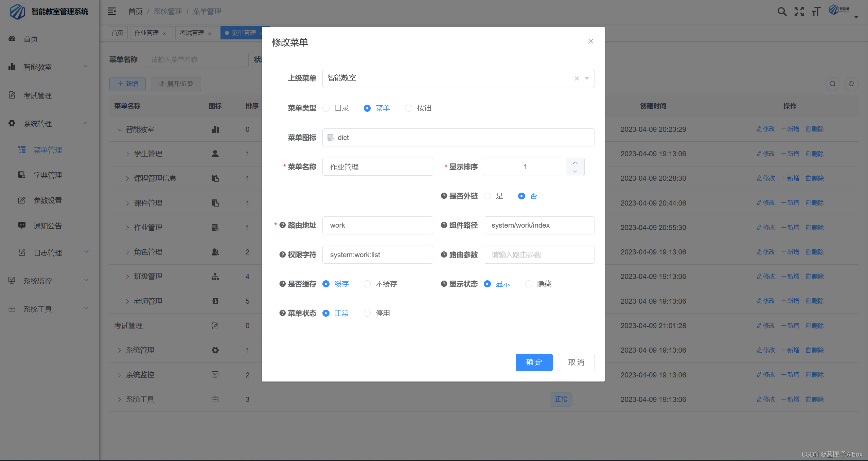Image resolution: width=868 pixels, height=461 pixels.
Task: Increase 显示排序 with the up stepper
Action: 575,162
